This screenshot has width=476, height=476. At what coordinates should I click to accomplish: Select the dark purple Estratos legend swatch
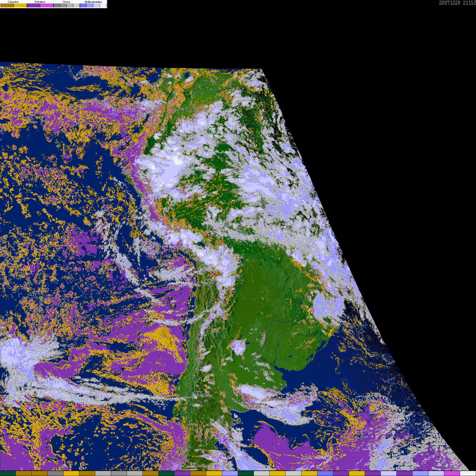[34, 5]
